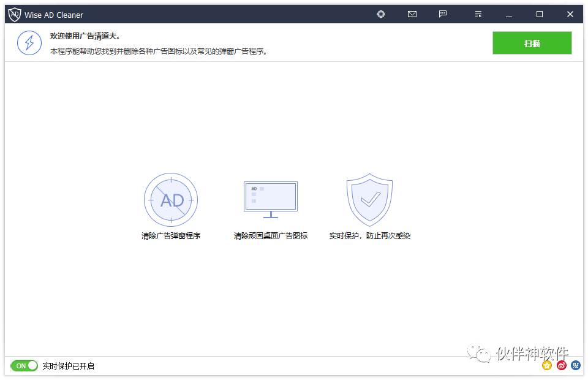
Task: Click the 扫描 scan button
Action: [x=532, y=43]
